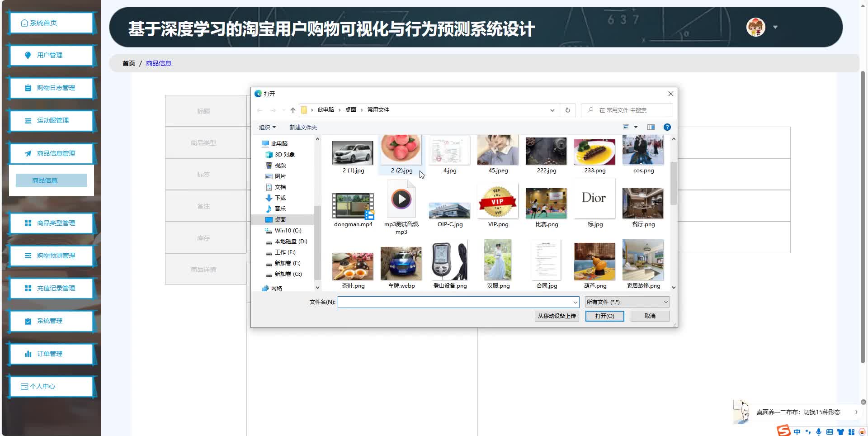Screen dimensions: 868x436
Task: Click the back arrow in the Open dialog
Action: pos(260,110)
